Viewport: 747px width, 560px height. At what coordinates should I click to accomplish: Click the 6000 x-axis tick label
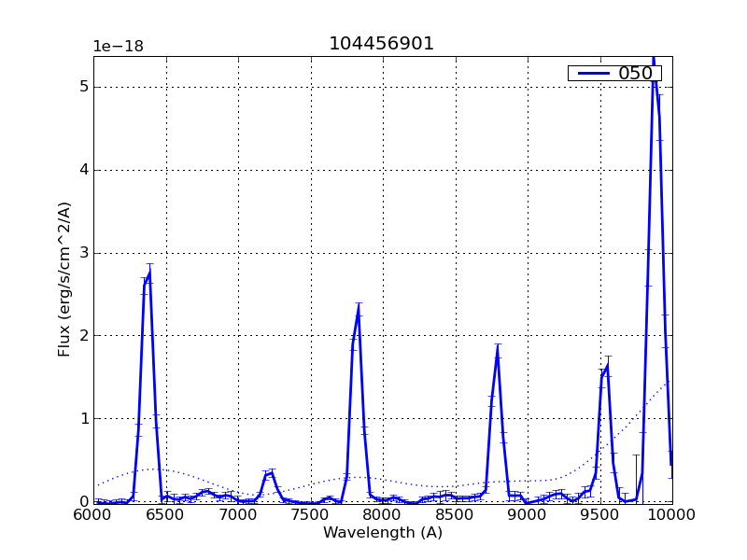click(93, 514)
